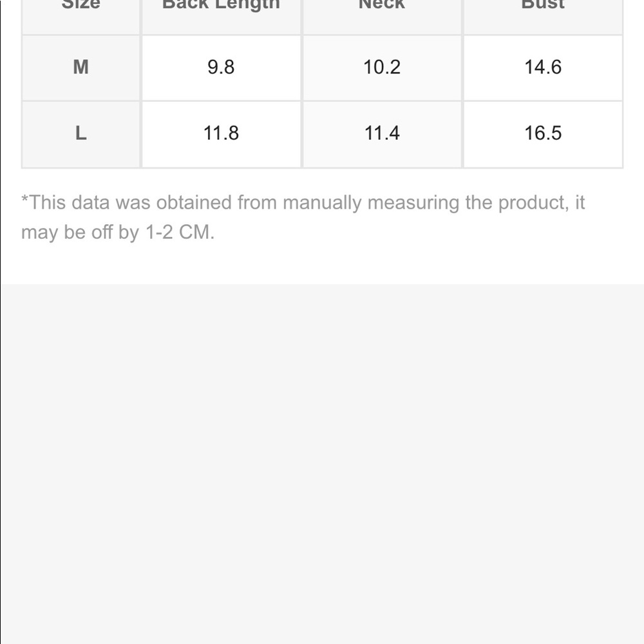Viewport: 644px width, 644px height.
Task: Click the 14.6 bust value
Action: pos(543,67)
